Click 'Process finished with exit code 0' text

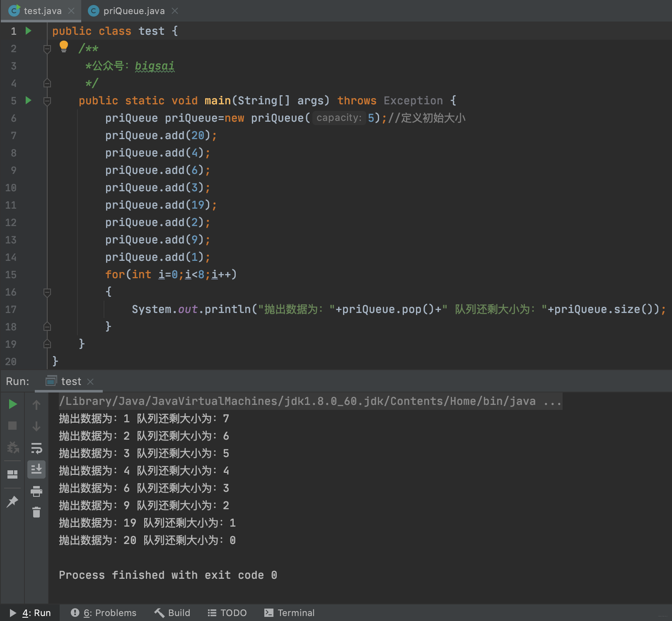coord(168,575)
